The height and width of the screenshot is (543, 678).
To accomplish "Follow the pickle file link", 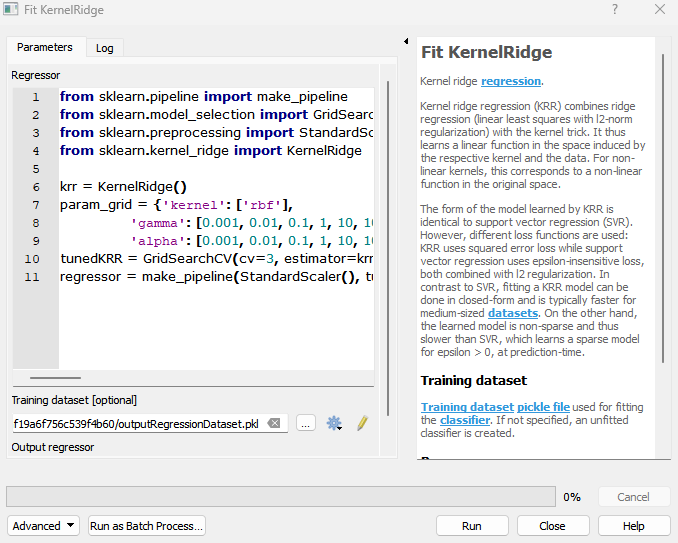I will click(x=544, y=407).
